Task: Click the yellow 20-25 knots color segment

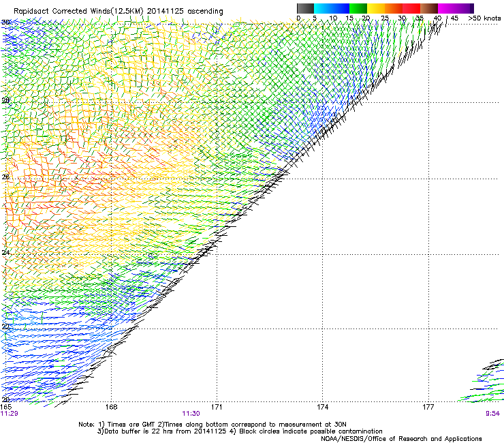Action: point(376,8)
